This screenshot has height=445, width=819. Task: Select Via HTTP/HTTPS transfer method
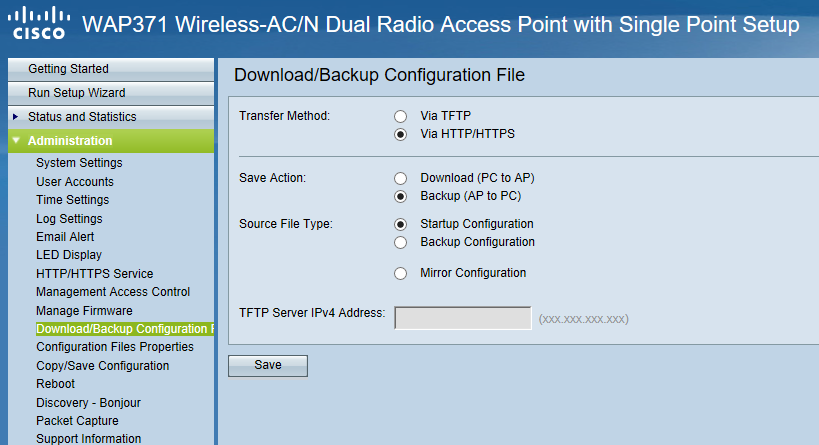[401, 134]
